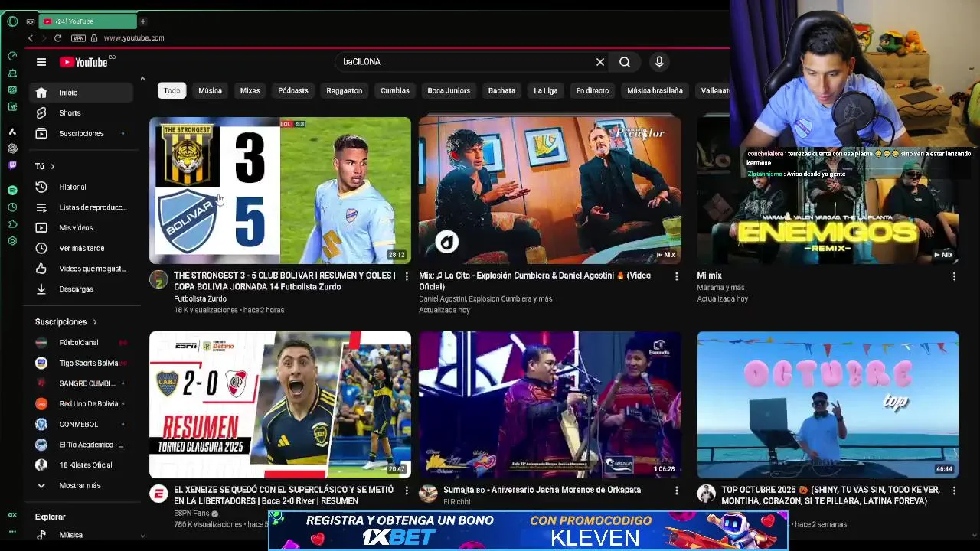The height and width of the screenshot is (551, 980).
Task: Open Descargas entry
Action: 81,289
